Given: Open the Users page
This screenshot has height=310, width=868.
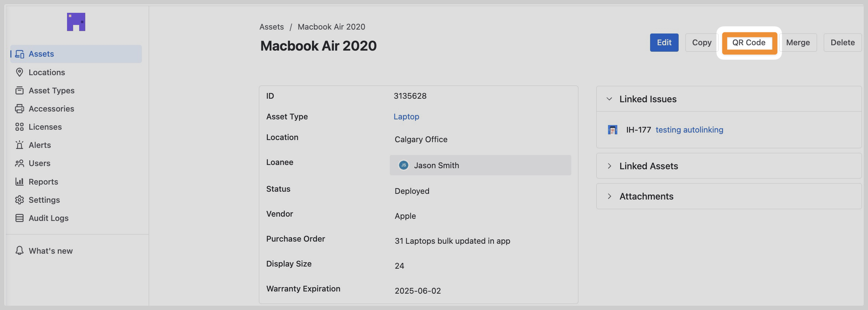Looking at the screenshot, I should (x=76, y=163).
